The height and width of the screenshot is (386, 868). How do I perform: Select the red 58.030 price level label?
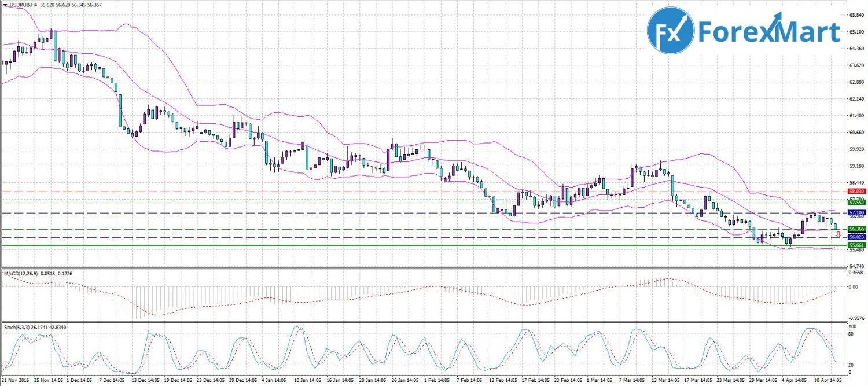coord(856,191)
